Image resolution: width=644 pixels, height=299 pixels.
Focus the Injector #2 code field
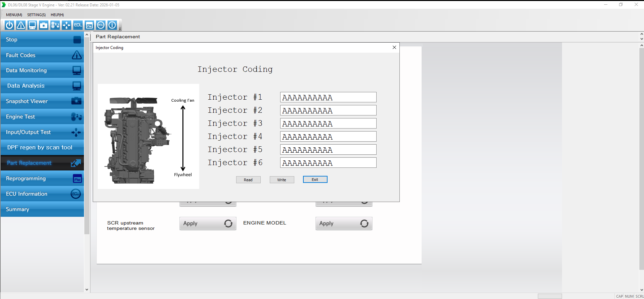[x=328, y=110]
